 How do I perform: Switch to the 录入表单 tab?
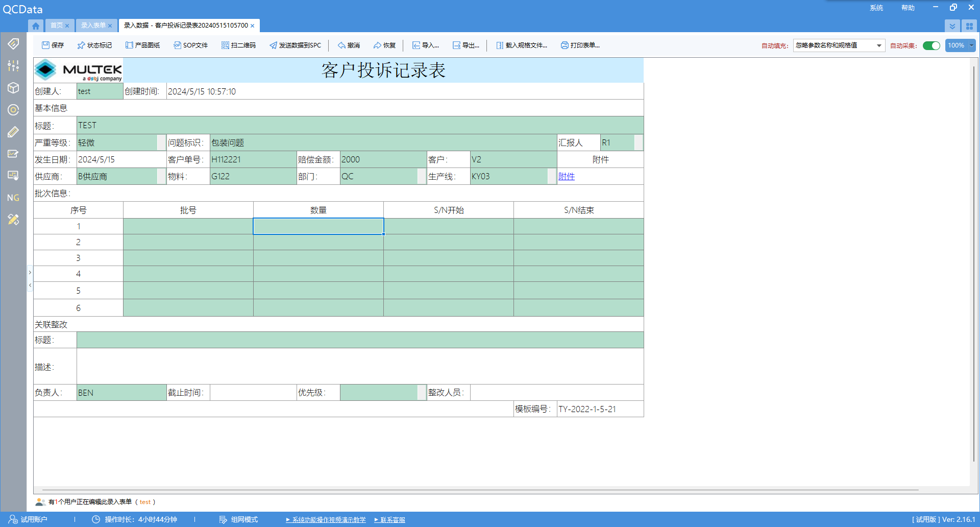coord(93,26)
